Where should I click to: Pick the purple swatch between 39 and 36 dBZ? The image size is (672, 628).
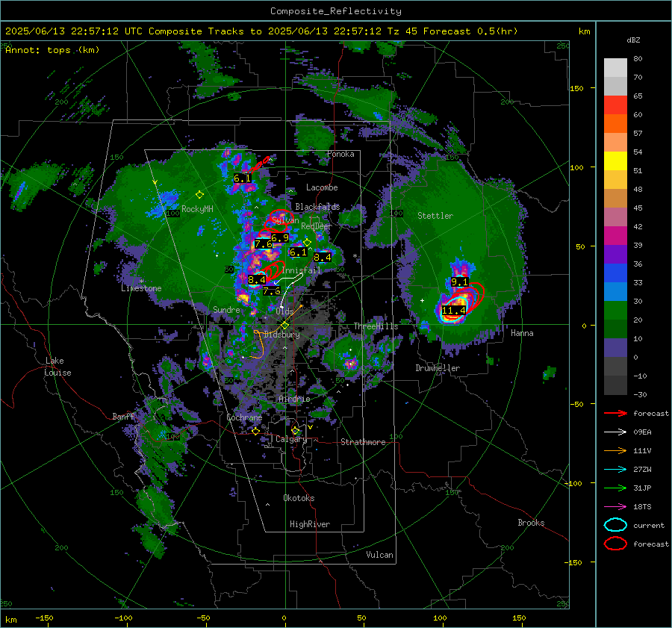click(x=615, y=255)
